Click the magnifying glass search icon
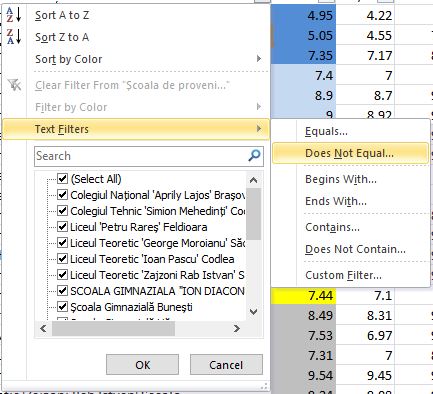This screenshot has height=394, width=433. click(x=254, y=156)
